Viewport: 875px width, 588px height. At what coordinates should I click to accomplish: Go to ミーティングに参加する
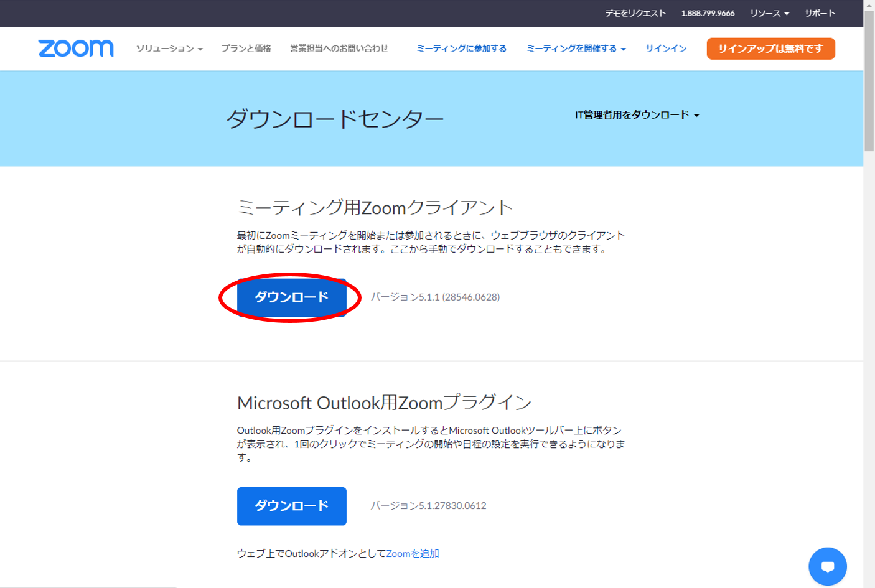(x=461, y=49)
